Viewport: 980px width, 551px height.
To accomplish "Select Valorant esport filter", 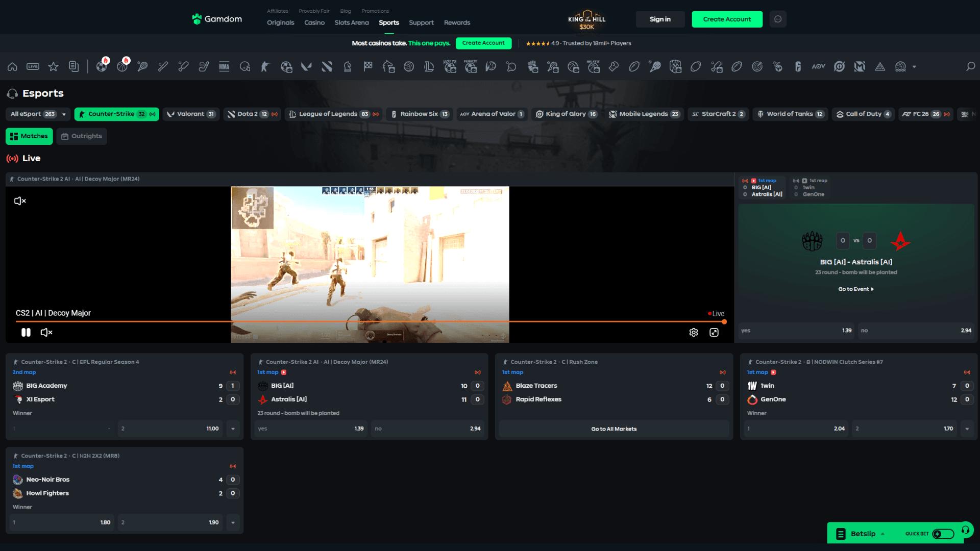I will pos(191,114).
